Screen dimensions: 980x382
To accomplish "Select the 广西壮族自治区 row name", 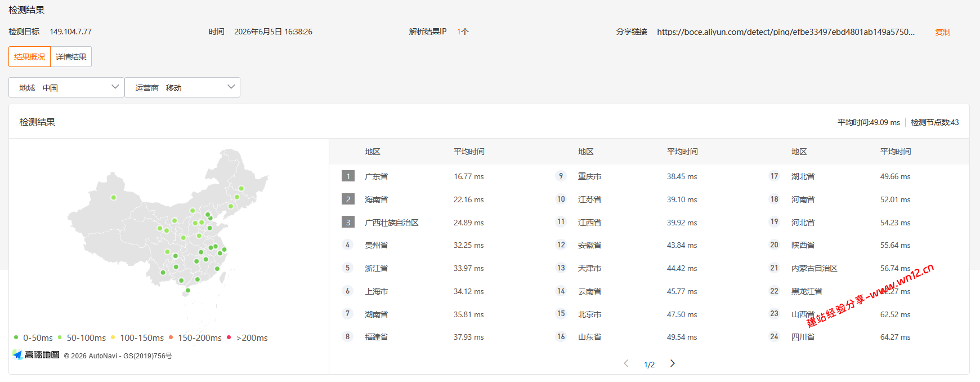I will 391,223.
